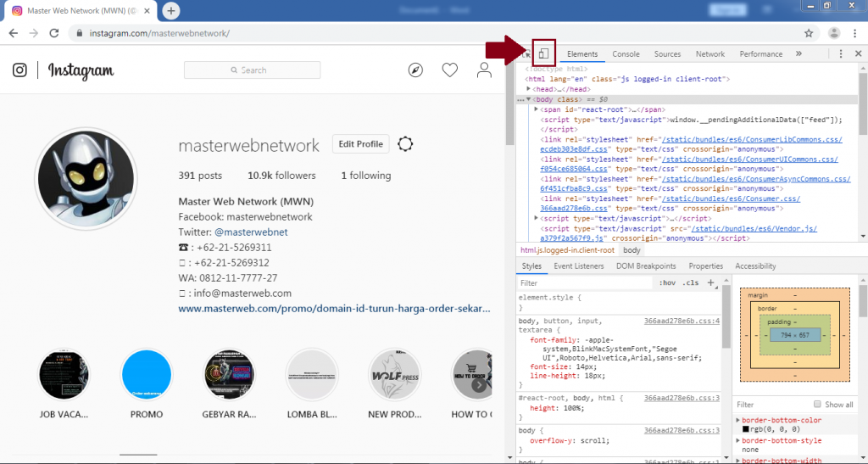
Task: Expand the border-bottom-color computed property
Action: coord(738,420)
